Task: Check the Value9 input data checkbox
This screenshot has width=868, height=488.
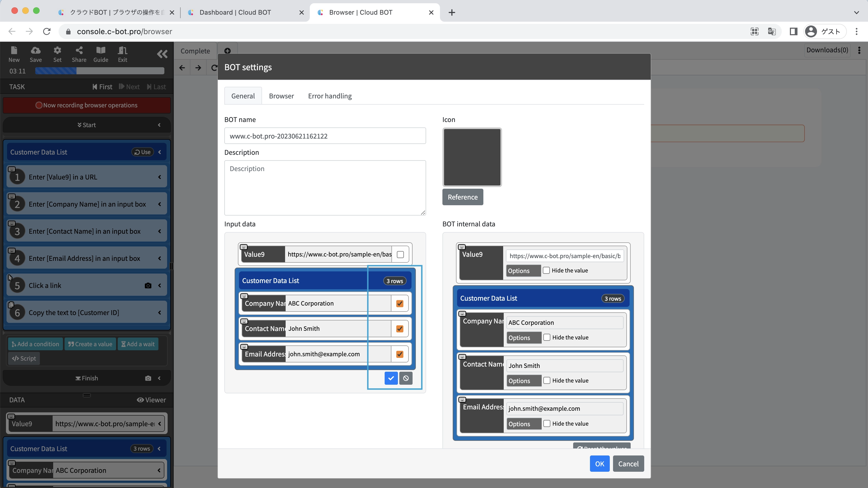Action: 400,255
